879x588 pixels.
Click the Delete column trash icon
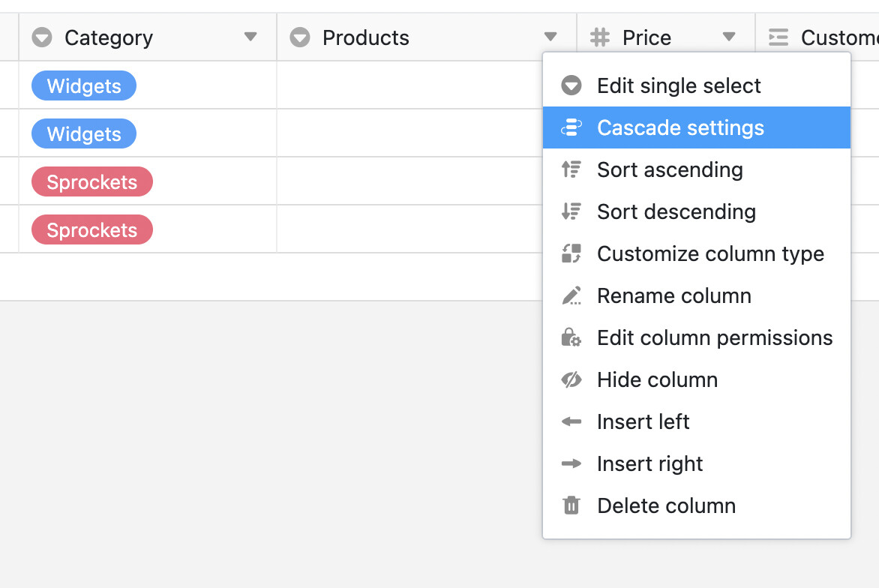(571, 506)
